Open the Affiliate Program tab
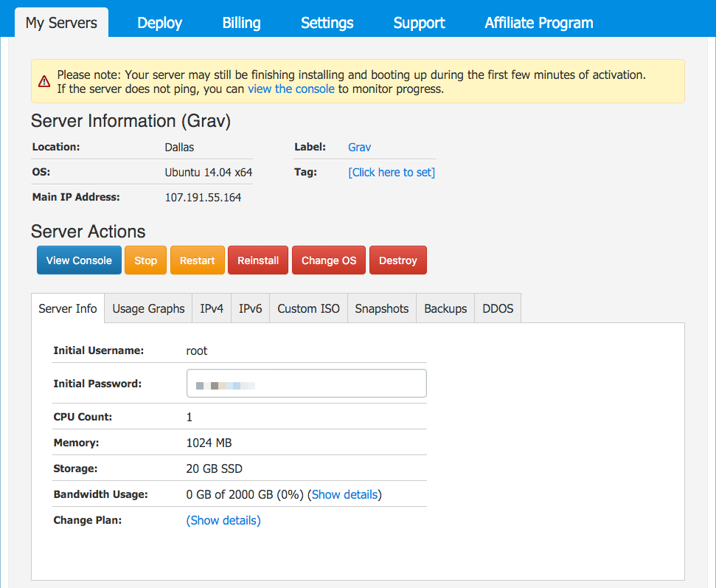716x588 pixels. click(538, 23)
